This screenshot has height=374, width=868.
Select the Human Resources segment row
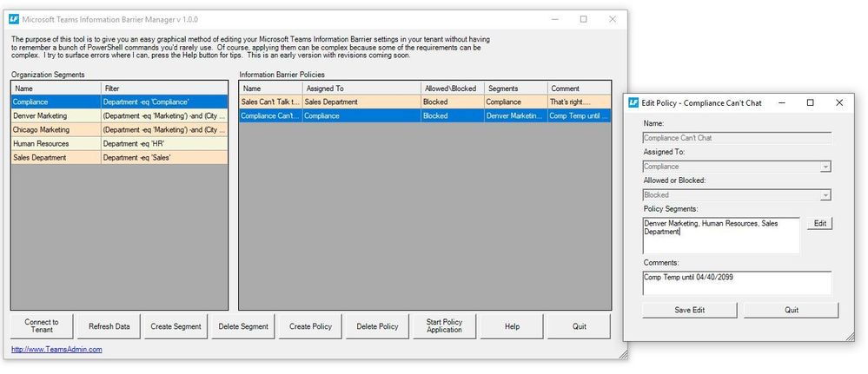click(x=119, y=143)
